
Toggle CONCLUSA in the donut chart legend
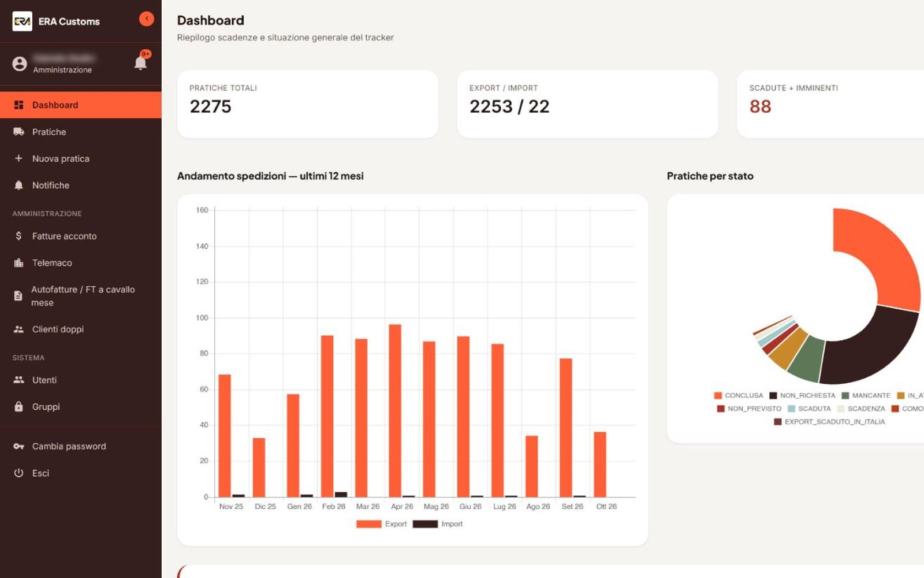[x=739, y=395]
